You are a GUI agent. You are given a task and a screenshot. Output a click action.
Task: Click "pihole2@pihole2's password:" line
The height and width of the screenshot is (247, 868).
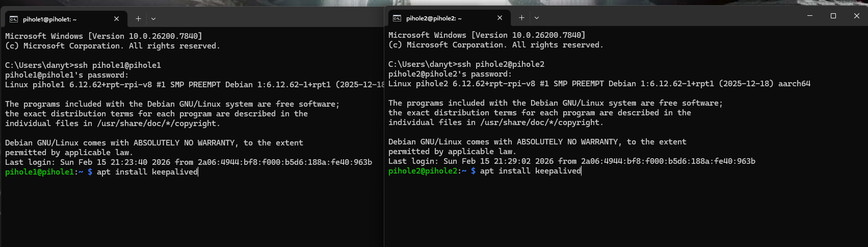coord(450,74)
